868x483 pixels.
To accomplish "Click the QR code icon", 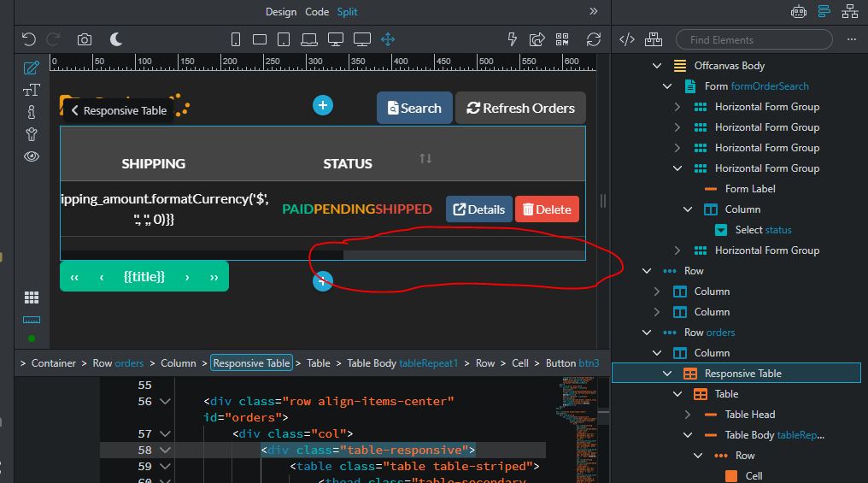I will pos(562,39).
